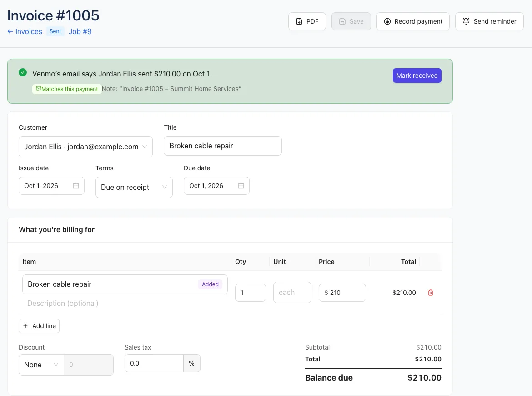
Task: Edit the Sales tax rate field
Action: (154, 363)
